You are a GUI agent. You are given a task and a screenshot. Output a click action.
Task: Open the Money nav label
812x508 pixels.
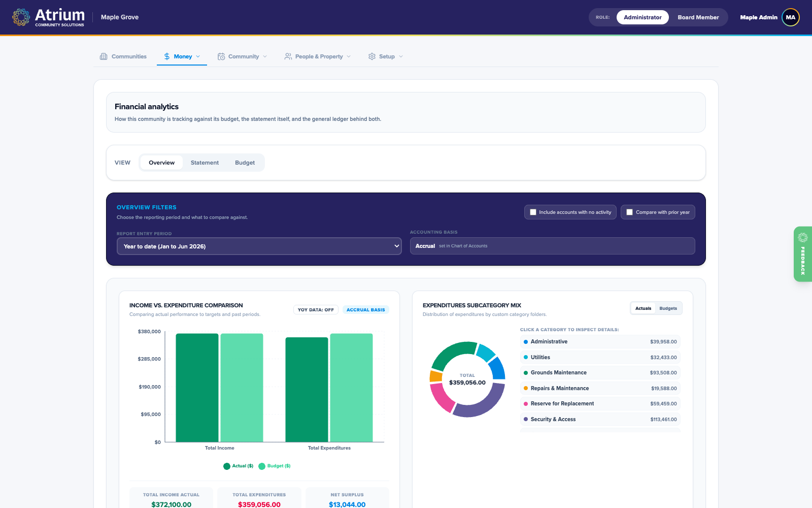(183, 56)
